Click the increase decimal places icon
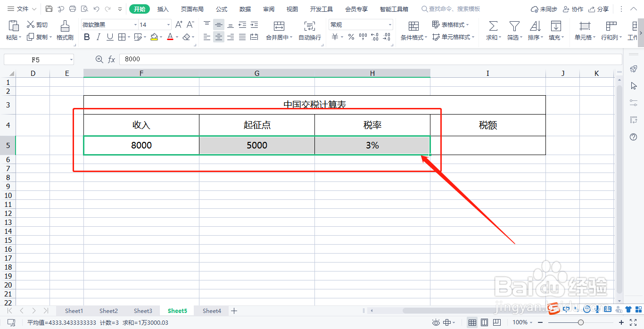 click(374, 37)
